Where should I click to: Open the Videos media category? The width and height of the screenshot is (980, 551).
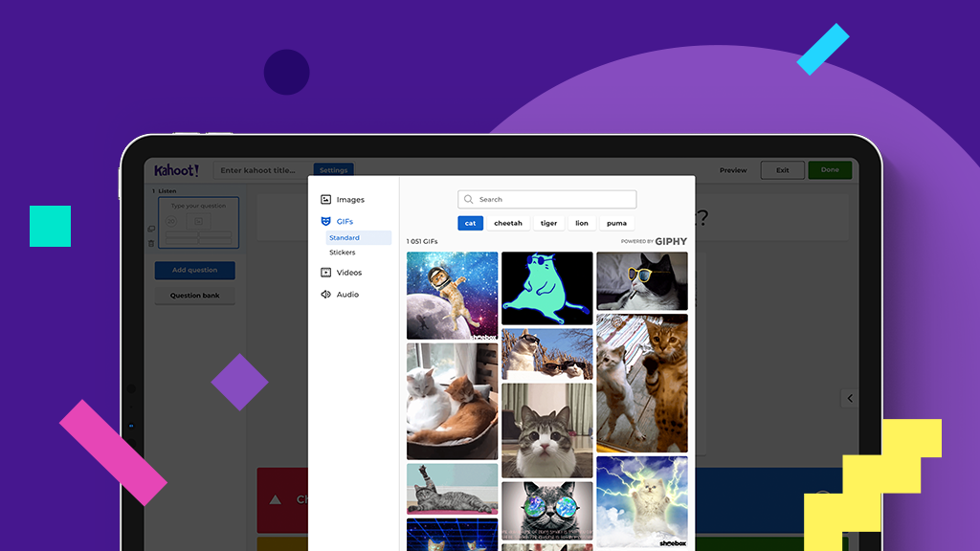348,273
